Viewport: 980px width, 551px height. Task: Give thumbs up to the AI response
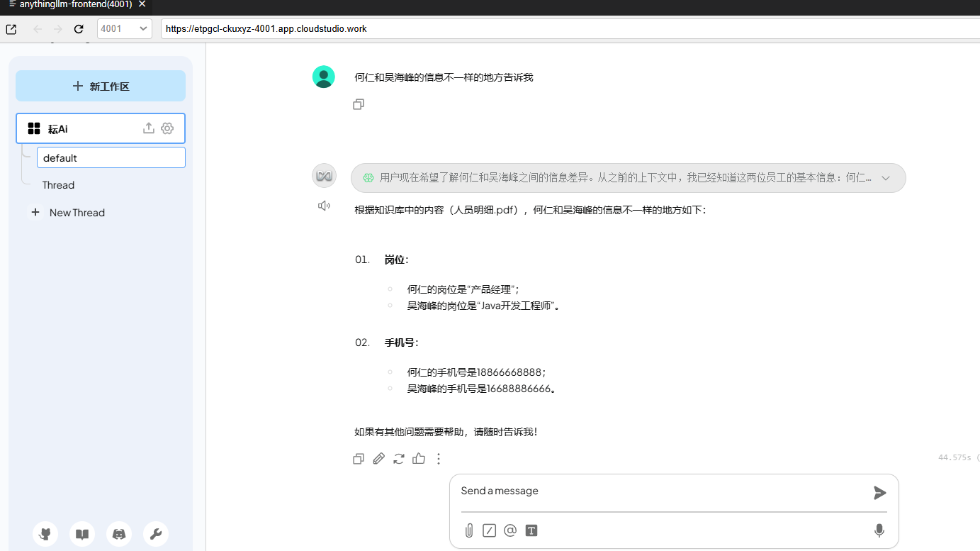[419, 459]
